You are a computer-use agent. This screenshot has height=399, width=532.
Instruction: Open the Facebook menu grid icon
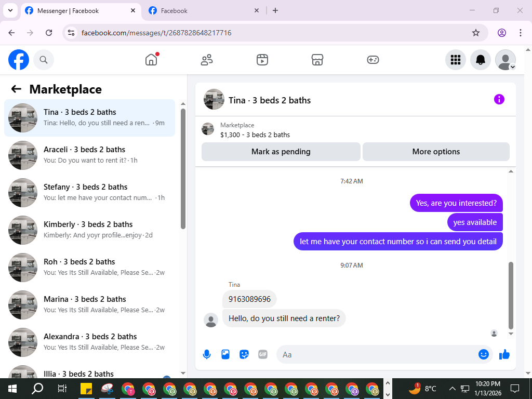click(x=455, y=60)
